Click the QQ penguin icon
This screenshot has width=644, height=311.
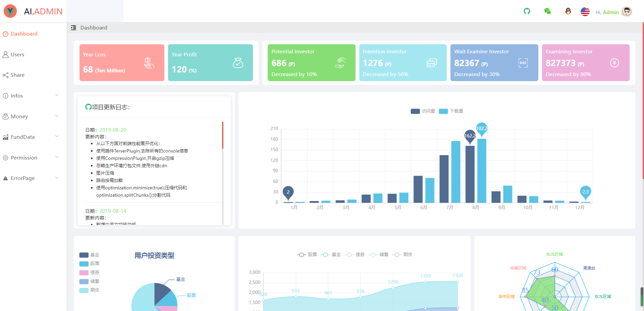tap(568, 11)
